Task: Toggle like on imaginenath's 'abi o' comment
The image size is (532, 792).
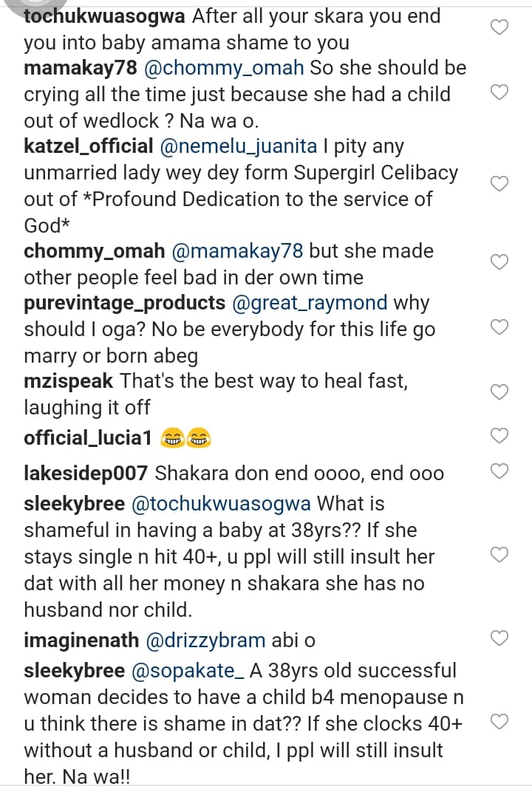Action: [500, 637]
